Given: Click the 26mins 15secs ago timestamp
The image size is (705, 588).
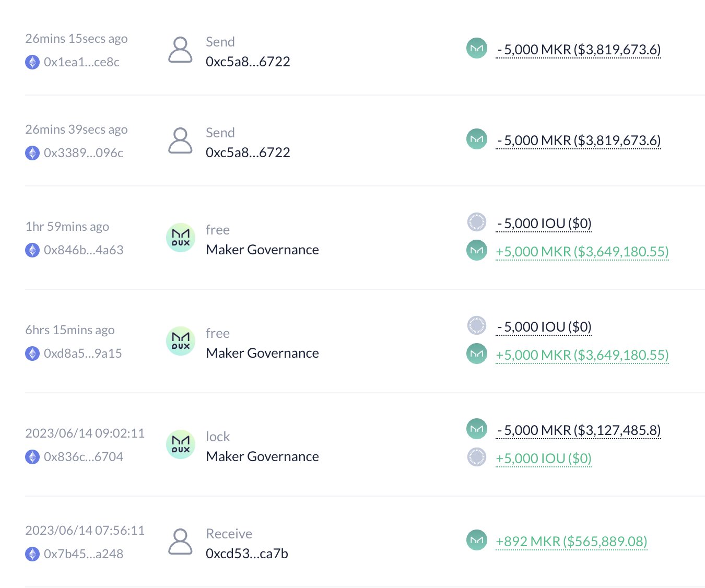Looking at the screenshot, I should pos(76,39).
